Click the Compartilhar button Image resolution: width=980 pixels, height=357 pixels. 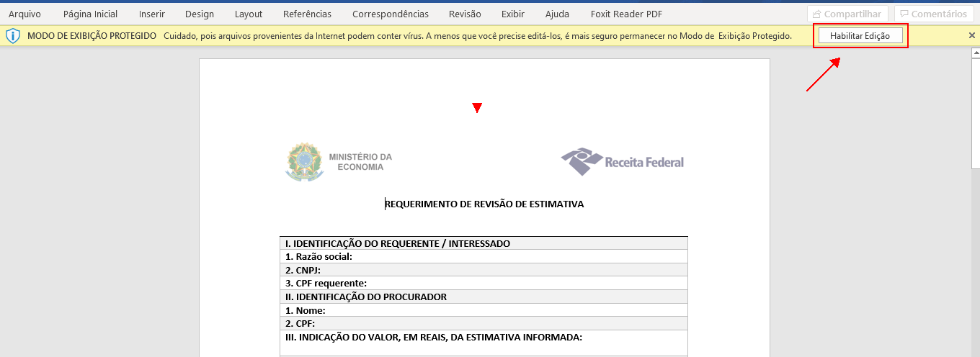click(x=847, y=14)
